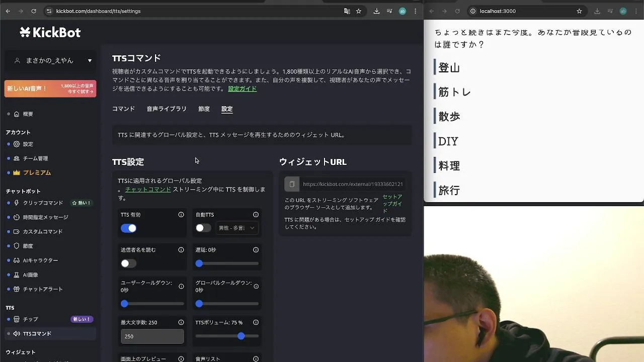Open Chrome menu in kickbot window
The height and width of the screenshot is (362, 644).
(x=415, y=11)
